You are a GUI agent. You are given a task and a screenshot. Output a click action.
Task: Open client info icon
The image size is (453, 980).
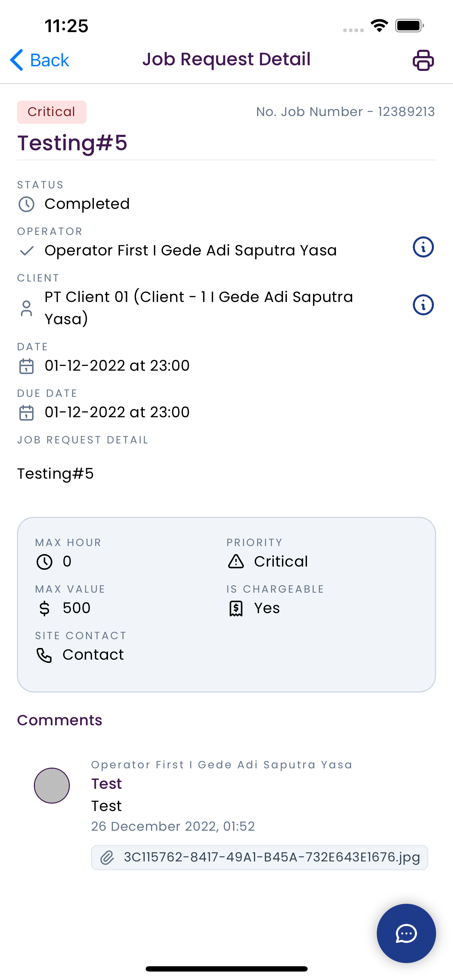(x=423, y=305)
